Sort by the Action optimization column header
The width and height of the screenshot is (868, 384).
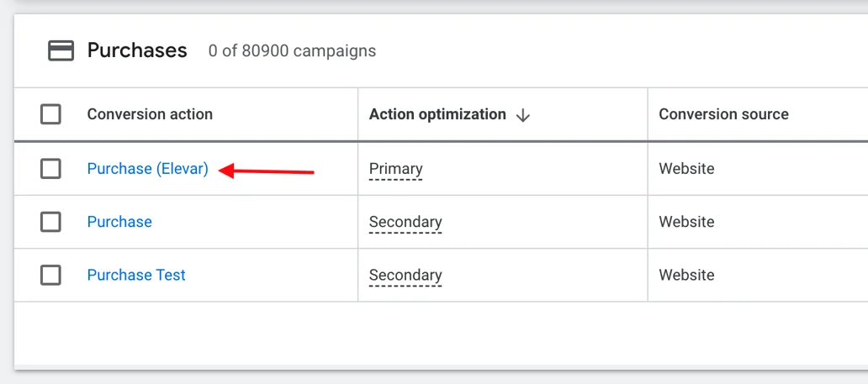click(437, 114)
